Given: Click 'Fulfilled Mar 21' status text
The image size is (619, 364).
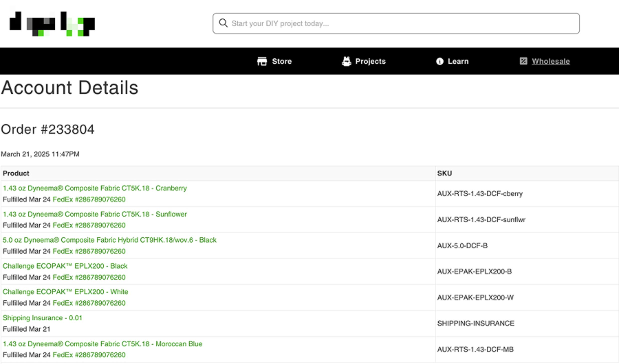Looking at the screenshot, I should tap(26, 329).
